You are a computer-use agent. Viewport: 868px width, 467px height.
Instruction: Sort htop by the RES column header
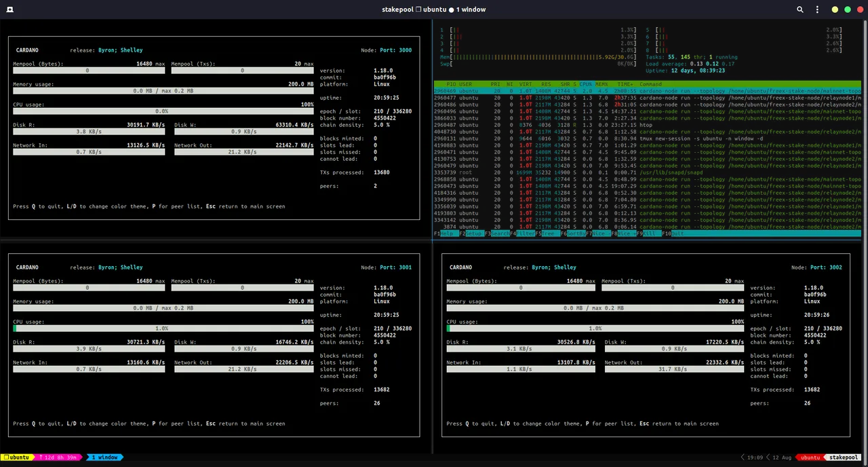(546, 84)
